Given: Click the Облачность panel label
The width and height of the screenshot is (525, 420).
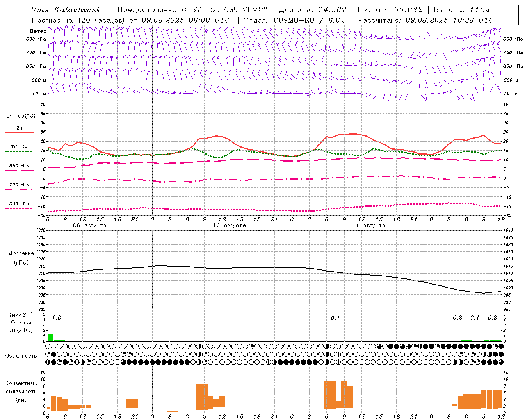Looking at the screenshot, I should pyautogui.click(x=21, y=356).
